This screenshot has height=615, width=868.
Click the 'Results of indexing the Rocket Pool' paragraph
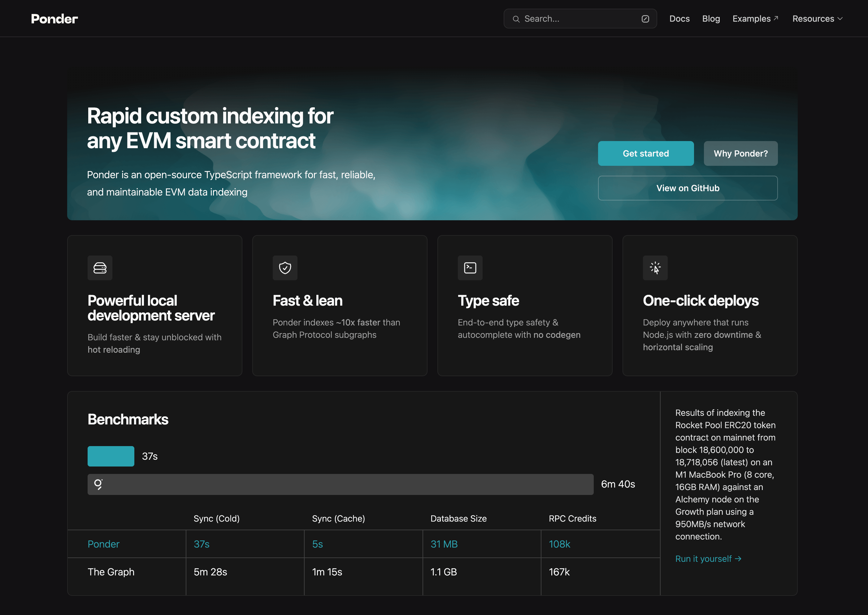(726, 475)
